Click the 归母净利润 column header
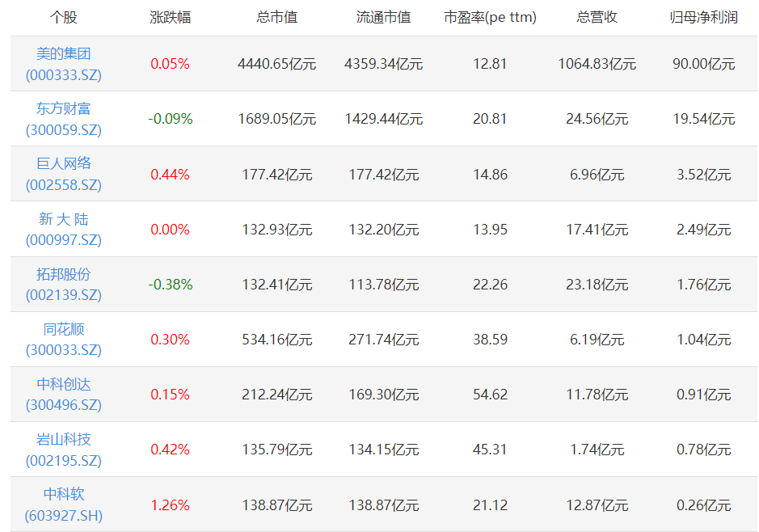 (x=704, y=18)
